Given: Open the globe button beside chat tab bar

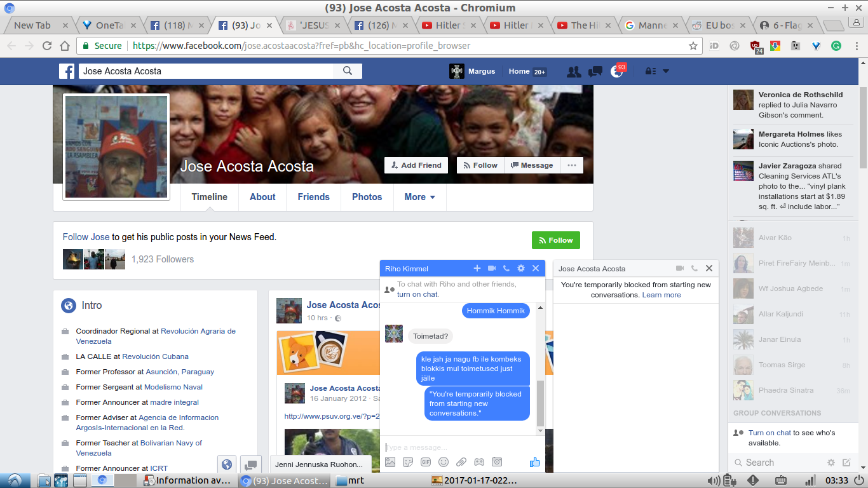Looking at the screenshot, I should pos(227,464).
